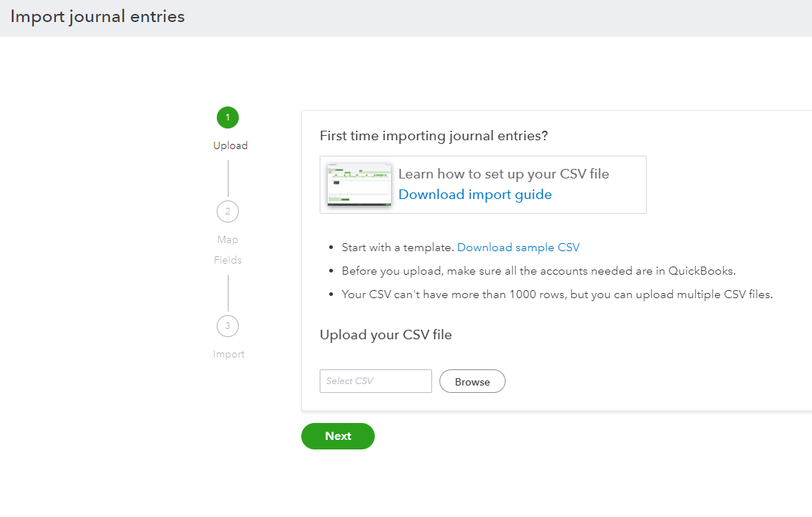The image size is (812, 517).
Task: Focus the Select CSV input field
Action: pyautogui.click(x=376, y=381)
